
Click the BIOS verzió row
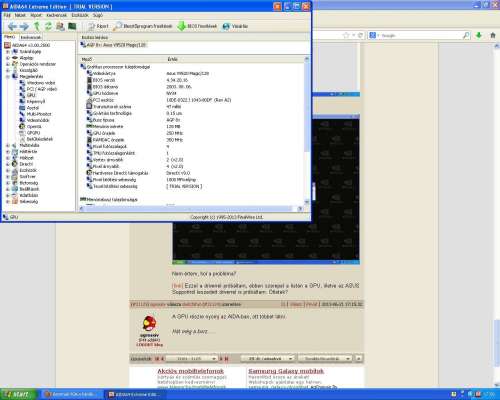193,80
